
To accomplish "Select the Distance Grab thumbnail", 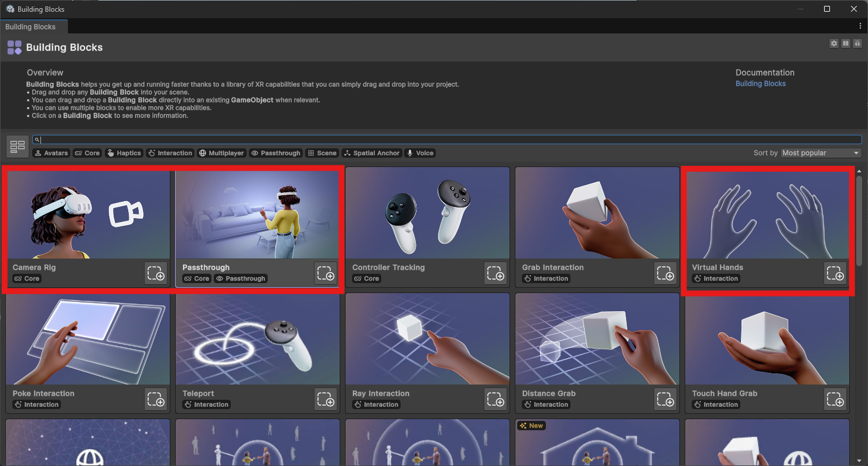I will (597, 339).
